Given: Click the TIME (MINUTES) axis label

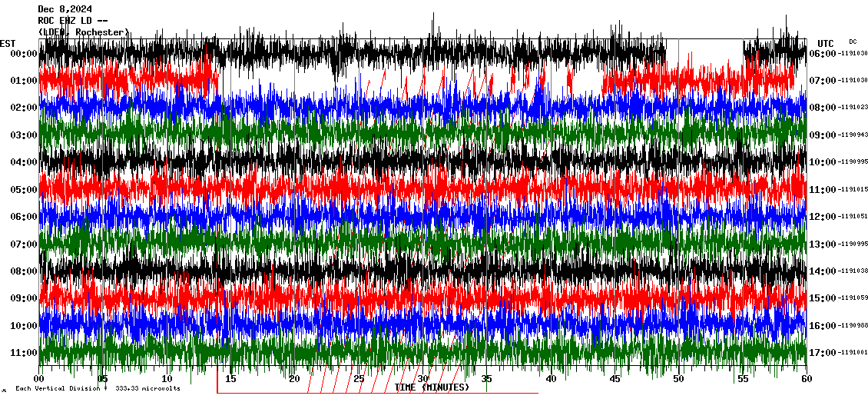Looking at the screenshot, I should 432,387.
